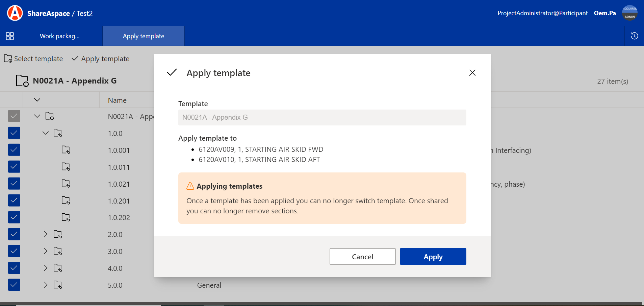Click the ShareAspace logo icon
Image resolution: width=644 pixels, height=306 pixels.
click(x=15, y=13)
